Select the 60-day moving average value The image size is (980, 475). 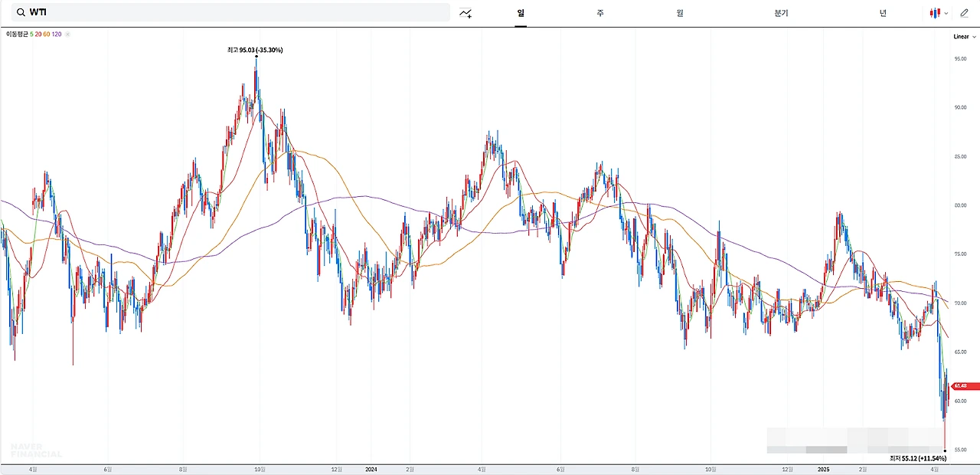pyautogui.click(x=47, y=34)
